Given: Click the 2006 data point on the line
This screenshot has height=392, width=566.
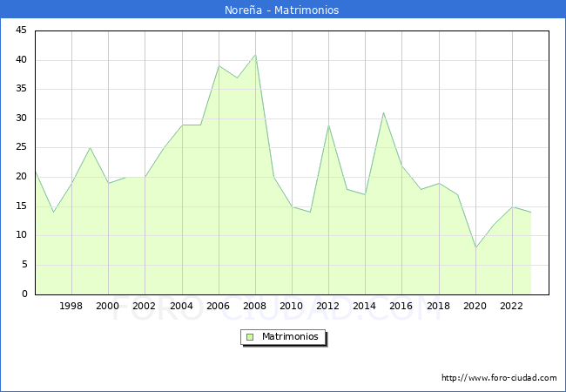Looking at the screenshot, I should pos(219,66).
